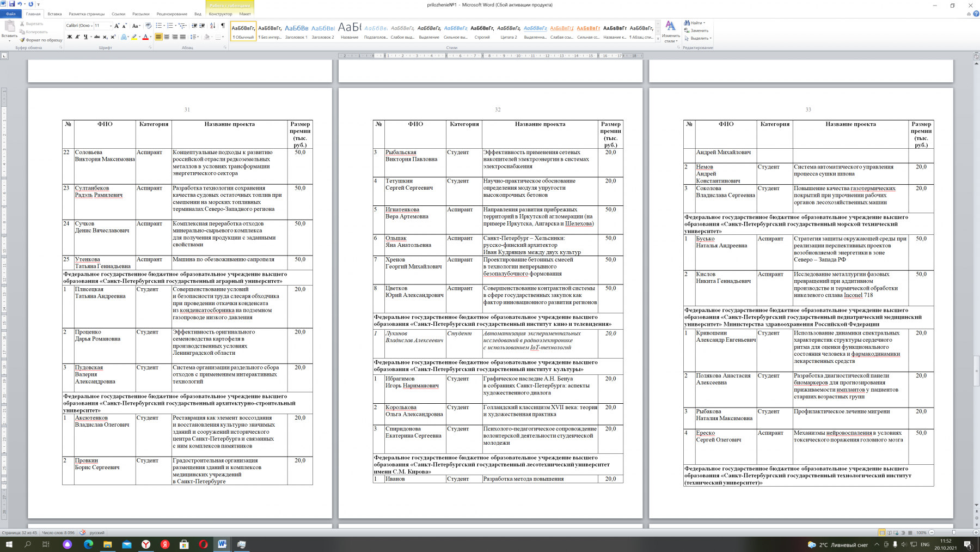Click the sort A-Z icon
This screenshot has width=980, height=552.
[212, 26]
